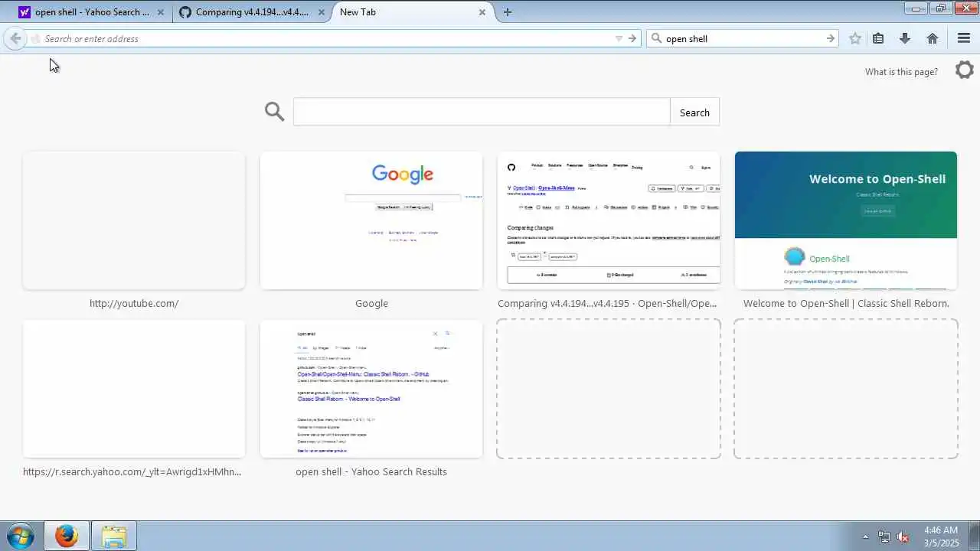Open the Welcome to Open-Shell tile
Viewport: 980px width, 551px height.
[x=846, y=220]
